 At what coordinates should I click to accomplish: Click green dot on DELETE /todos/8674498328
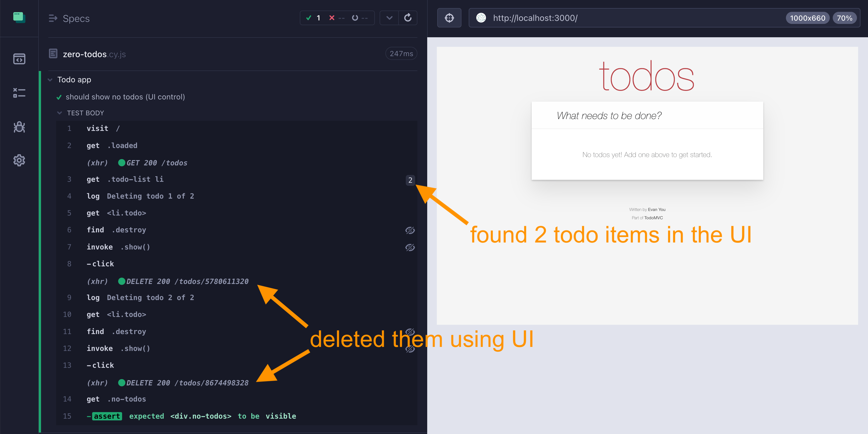click(122, 383)
